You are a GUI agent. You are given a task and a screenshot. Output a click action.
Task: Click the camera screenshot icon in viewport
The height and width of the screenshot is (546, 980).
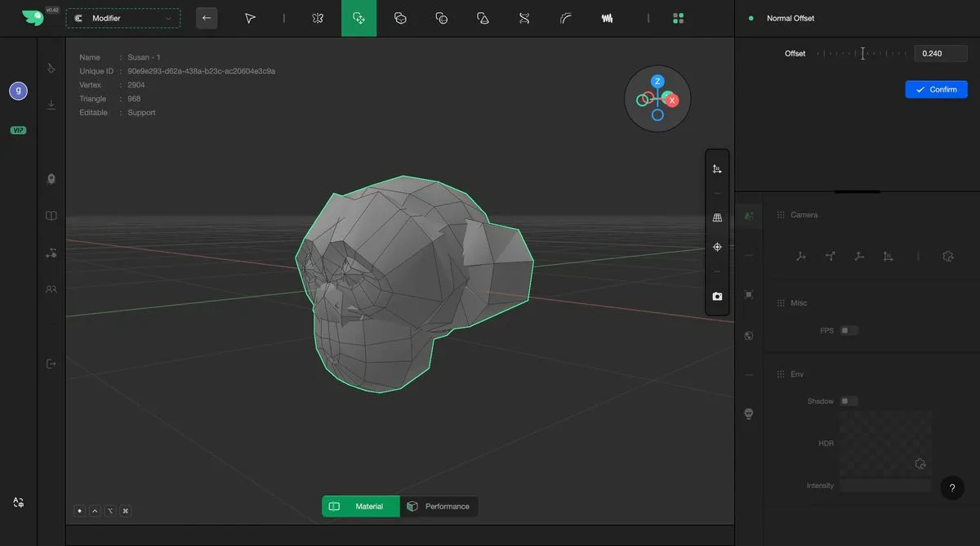point(717,297)
